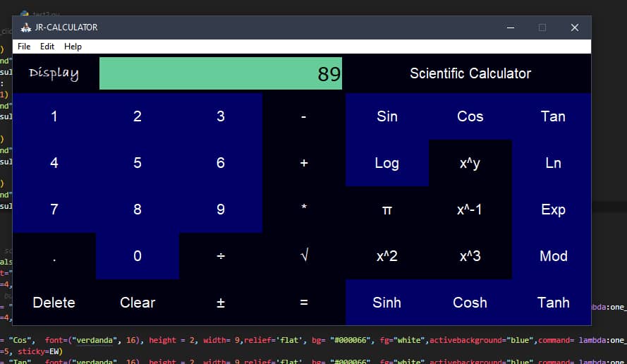Viewport: 627px width, 364px height.
Task: Click the number 2 button
Action: 137,116
